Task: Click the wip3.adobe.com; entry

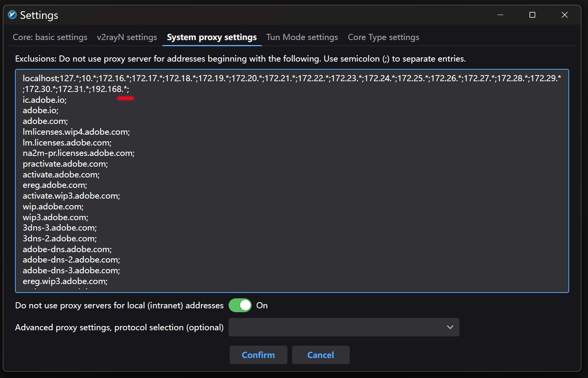Action: click(x=55, y=217)
